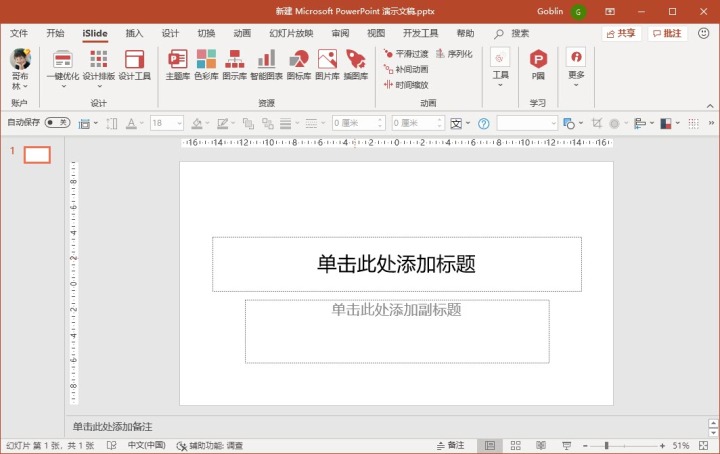
Task: Switch to the 开发工具 developer tab
Action: (x=420, y=33)
